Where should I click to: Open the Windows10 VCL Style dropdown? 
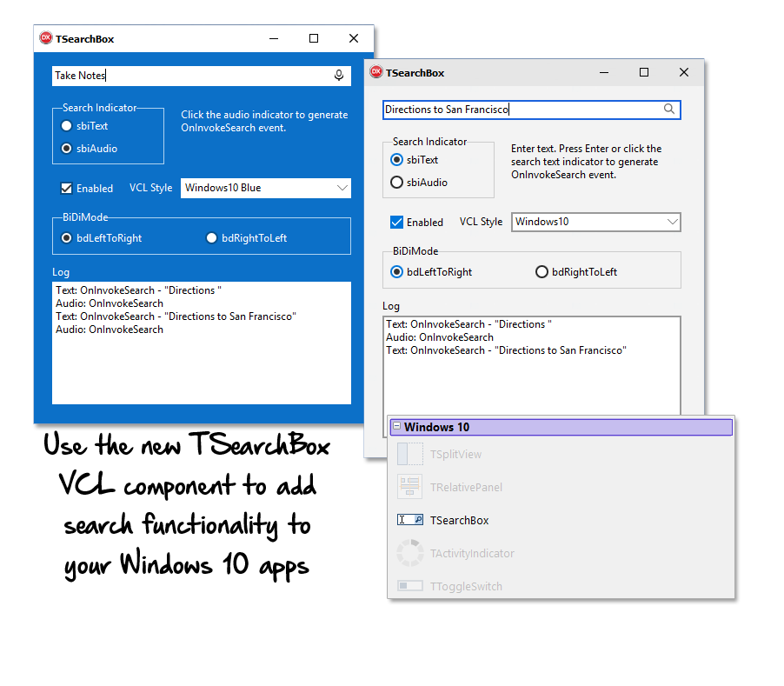click(596, 222)
